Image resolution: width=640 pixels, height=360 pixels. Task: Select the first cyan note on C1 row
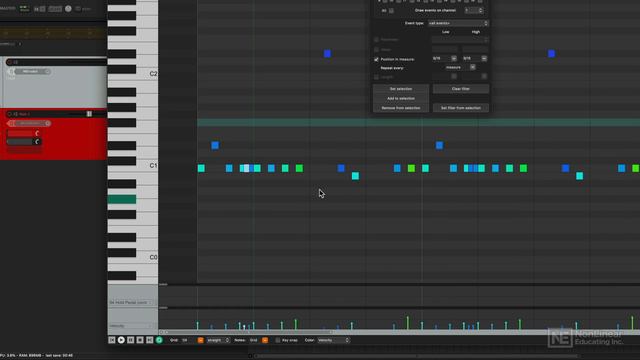(201, 168)
